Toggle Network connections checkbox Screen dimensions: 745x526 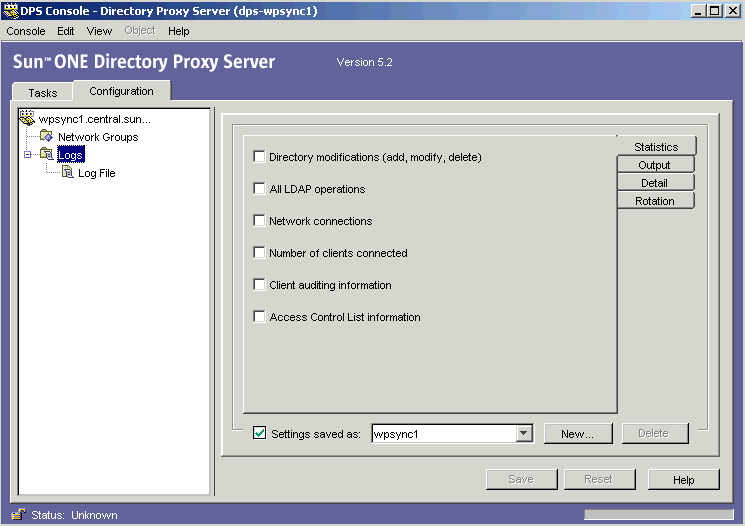[x=259, y=220]
